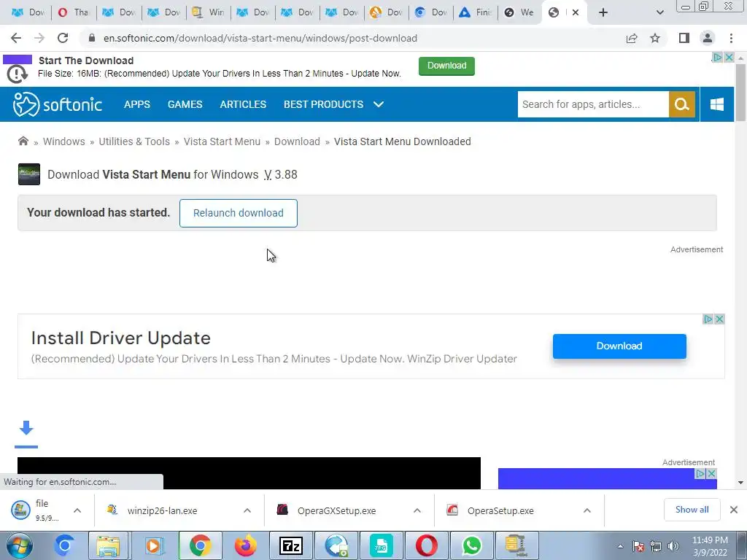
Task: Click Windows breadcrumb link
Action: [x=64, y=141]
